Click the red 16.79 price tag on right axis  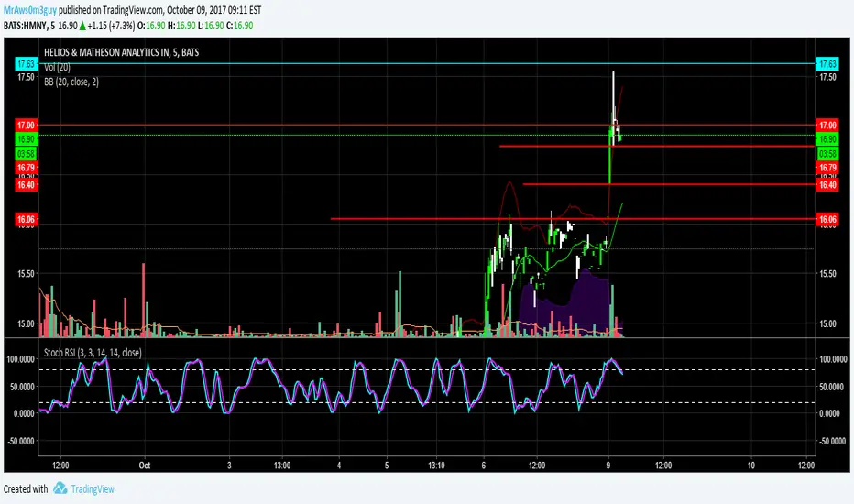pyautogui.click(x=827, y=168)
